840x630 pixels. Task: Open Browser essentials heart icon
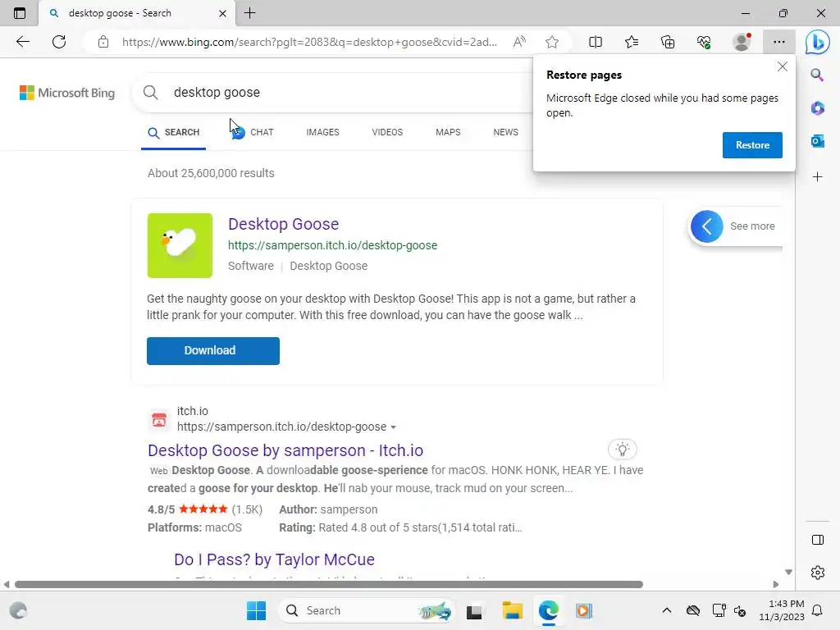(x=704, y=42)
